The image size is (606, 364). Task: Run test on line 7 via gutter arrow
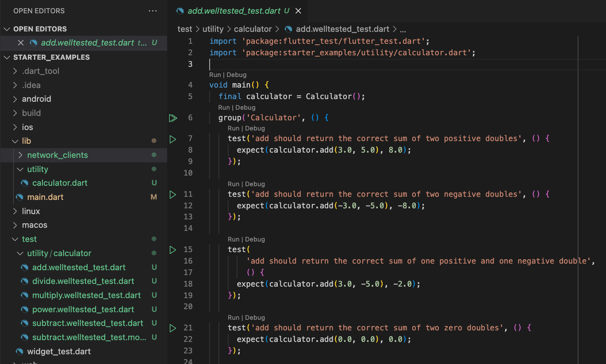pyautogui.click(x=173, y=139)
